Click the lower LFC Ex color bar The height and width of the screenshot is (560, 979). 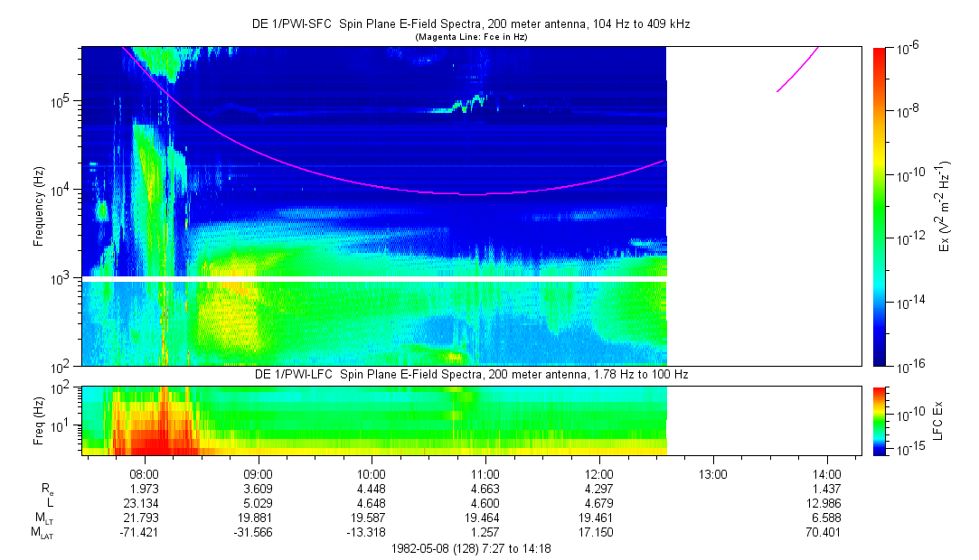(x=880, y=420)
